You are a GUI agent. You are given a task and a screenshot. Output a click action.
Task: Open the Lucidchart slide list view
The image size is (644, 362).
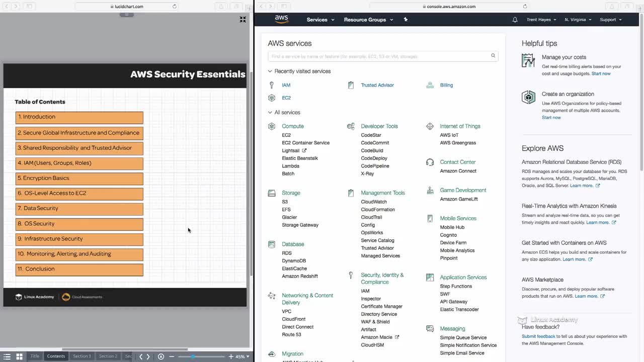(x=7, y=356)
